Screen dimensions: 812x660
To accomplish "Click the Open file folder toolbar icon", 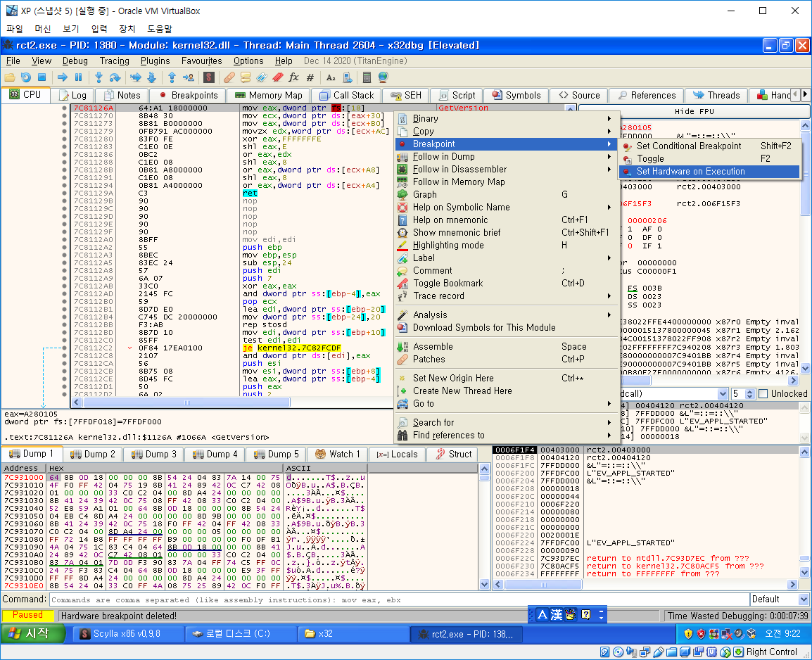I will (9, 77).
